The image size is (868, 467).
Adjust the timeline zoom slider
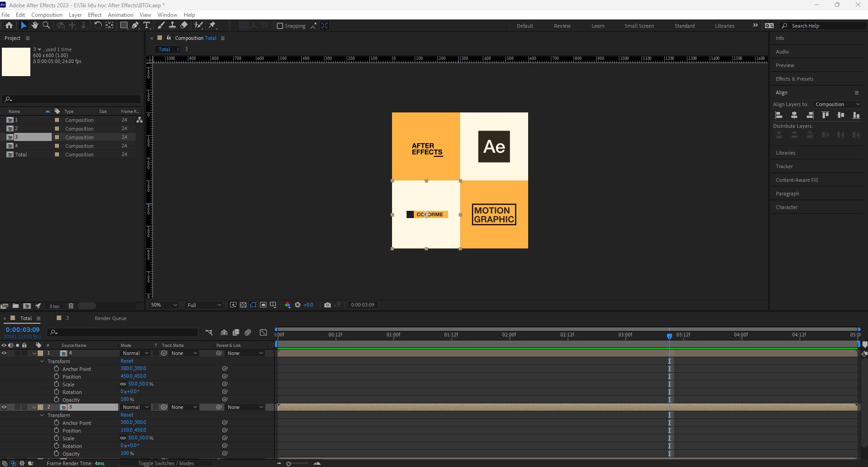click(x=289, y=463)
